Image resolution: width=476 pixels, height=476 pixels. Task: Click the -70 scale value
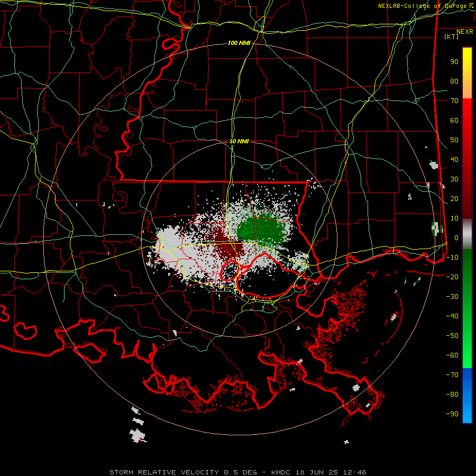coord(452,375)
